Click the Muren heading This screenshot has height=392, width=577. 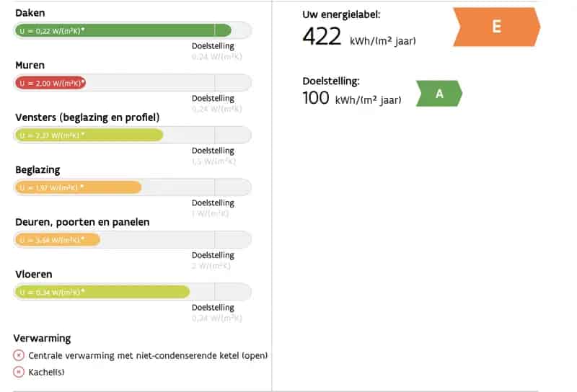tap(30, 65)
